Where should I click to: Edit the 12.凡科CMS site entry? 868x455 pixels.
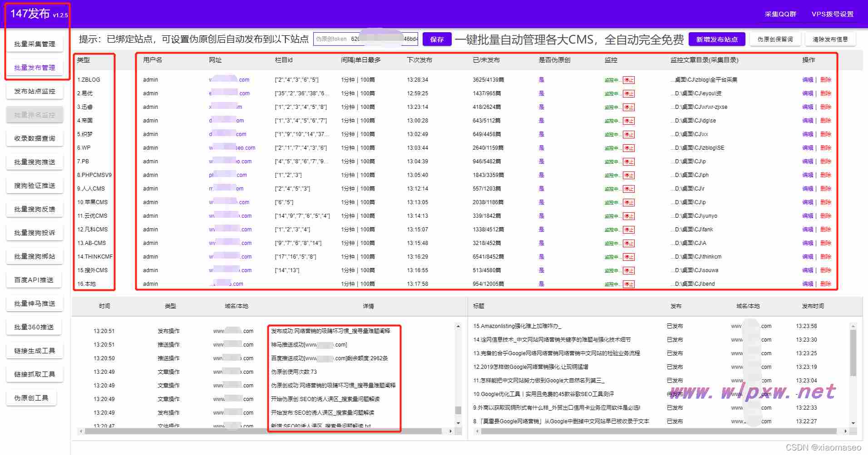click(808, 230)
